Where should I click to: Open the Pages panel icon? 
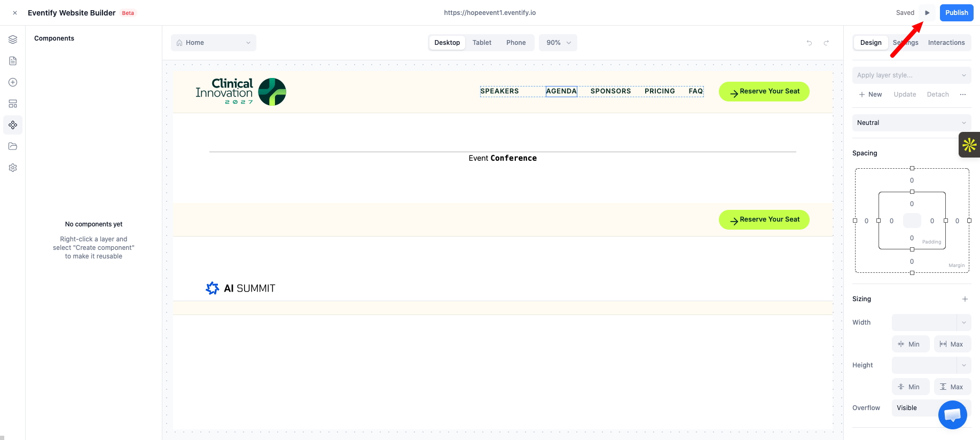click(13, 61)
